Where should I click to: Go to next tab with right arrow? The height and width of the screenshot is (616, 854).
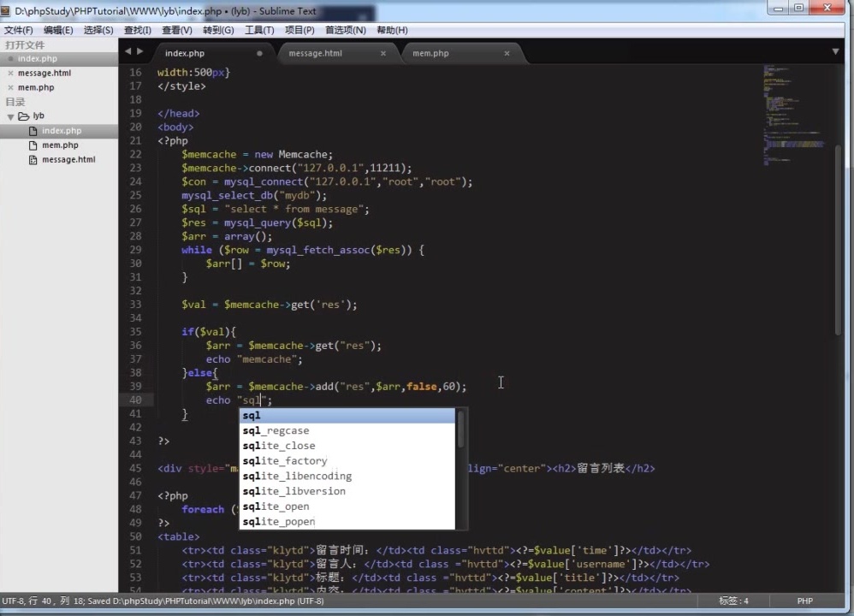(x=140, y=51)
